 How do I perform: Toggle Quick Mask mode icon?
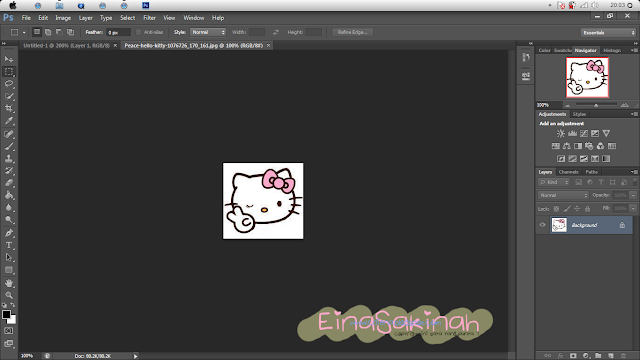[9, 331]
